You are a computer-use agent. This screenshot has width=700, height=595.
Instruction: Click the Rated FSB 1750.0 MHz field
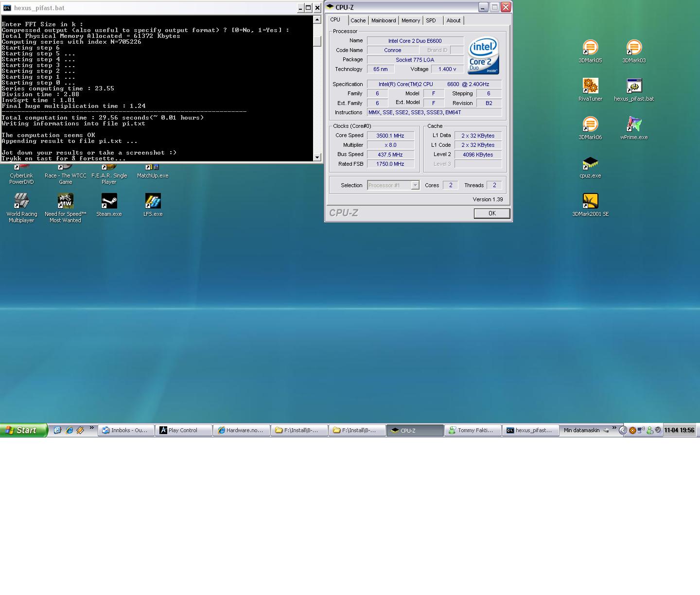tap(390, 164)
